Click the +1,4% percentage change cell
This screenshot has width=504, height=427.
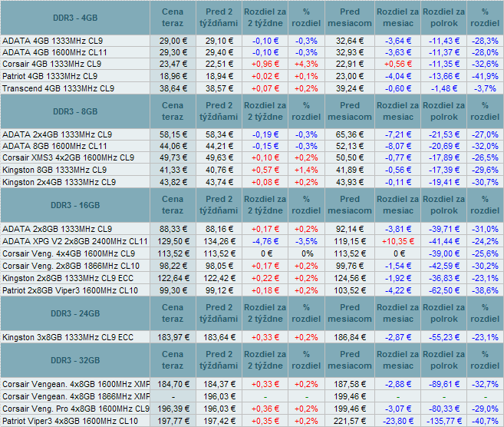tap(306, 170)
